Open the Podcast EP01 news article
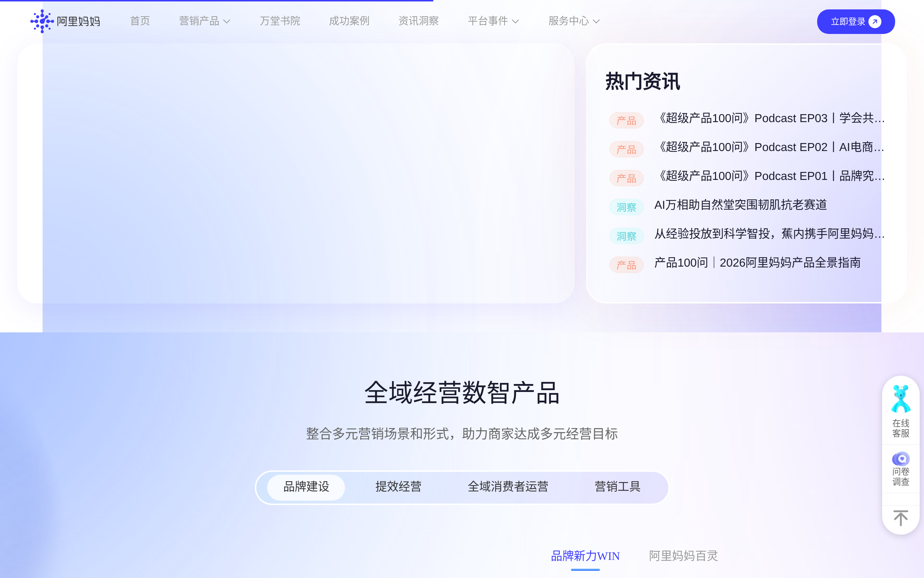Image resolution: width=924 pixels, height=578 pixels. coord(770,176)
